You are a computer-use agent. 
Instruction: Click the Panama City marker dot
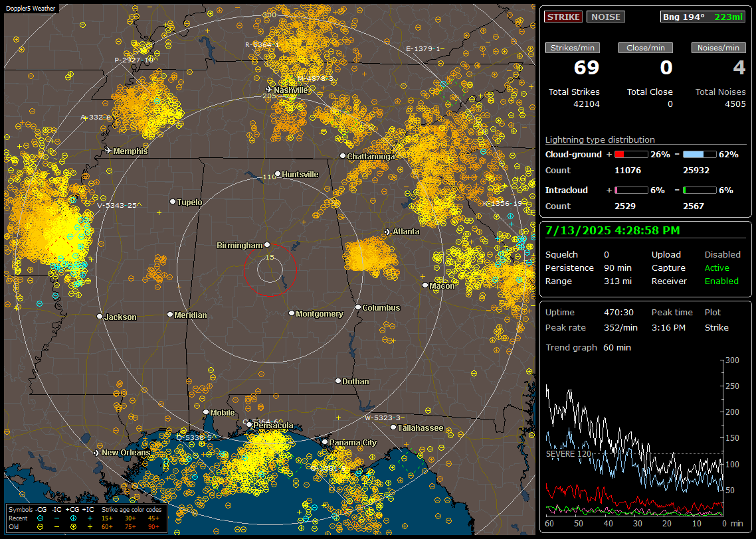tap(325, 441)
